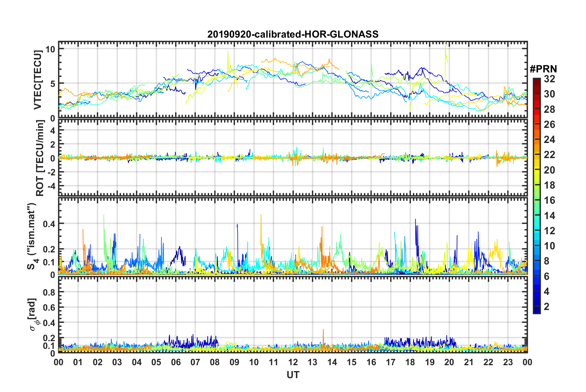The width and height of the screenshot is (586, 392).
Task: Pick the PRN colorbar tick label 2
Action: [547, 307]
